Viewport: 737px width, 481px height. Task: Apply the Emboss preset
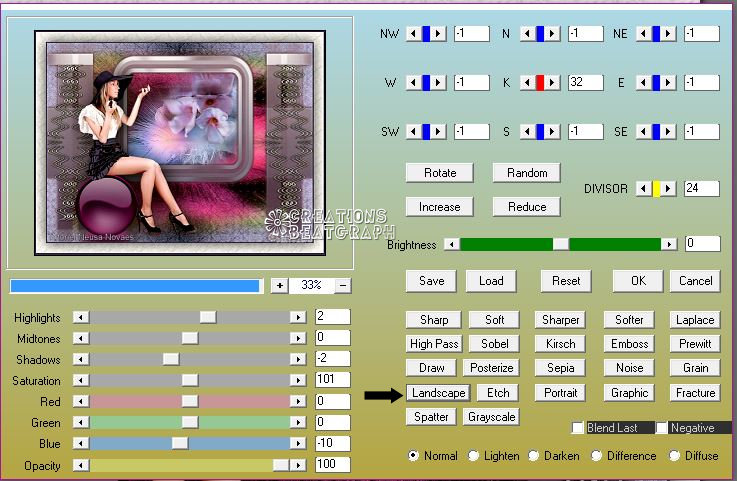point(629,344)
